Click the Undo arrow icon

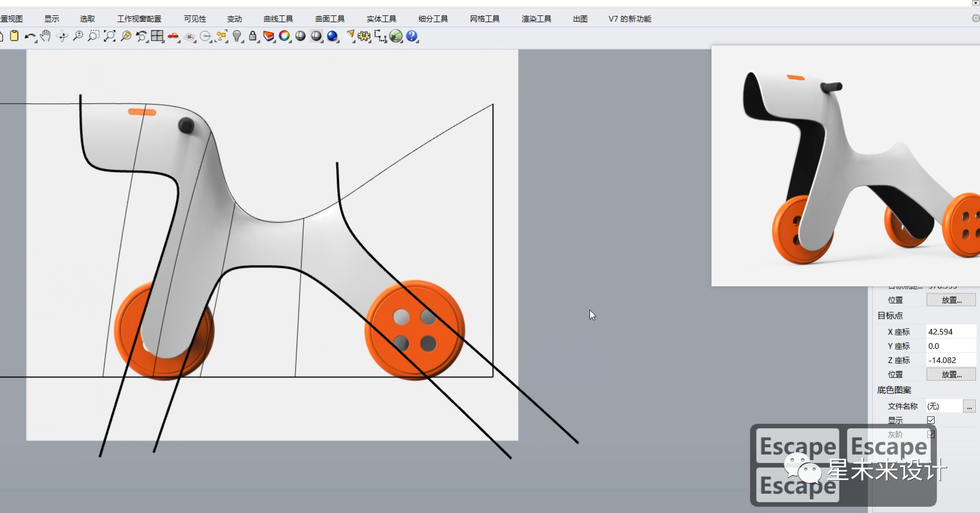coord(29,36)
